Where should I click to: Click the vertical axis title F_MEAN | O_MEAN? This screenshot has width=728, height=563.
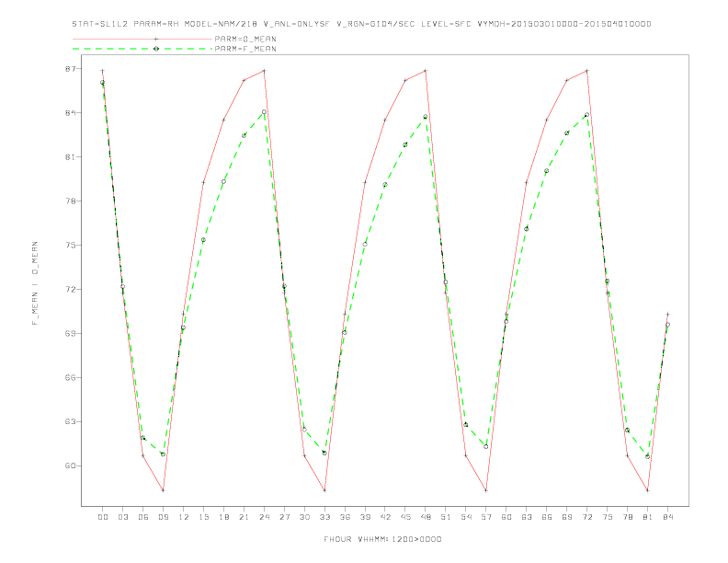[x=35, y=283]
